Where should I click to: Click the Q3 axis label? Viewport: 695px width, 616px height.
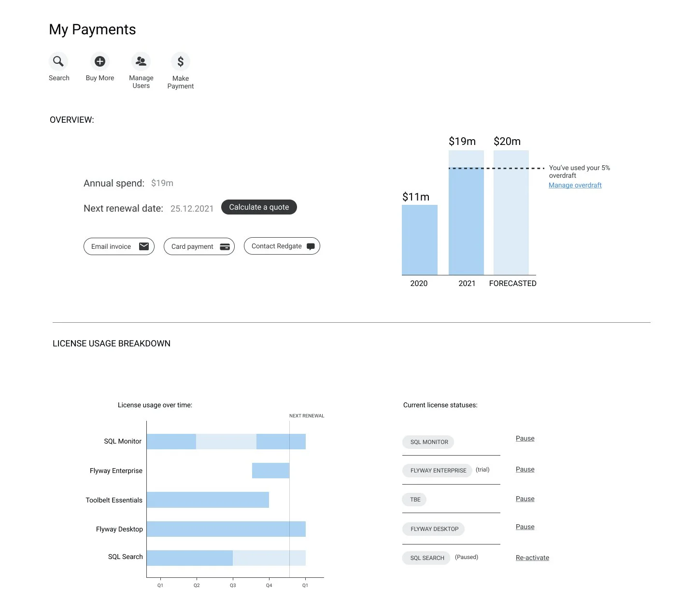(x=233, y=586)
